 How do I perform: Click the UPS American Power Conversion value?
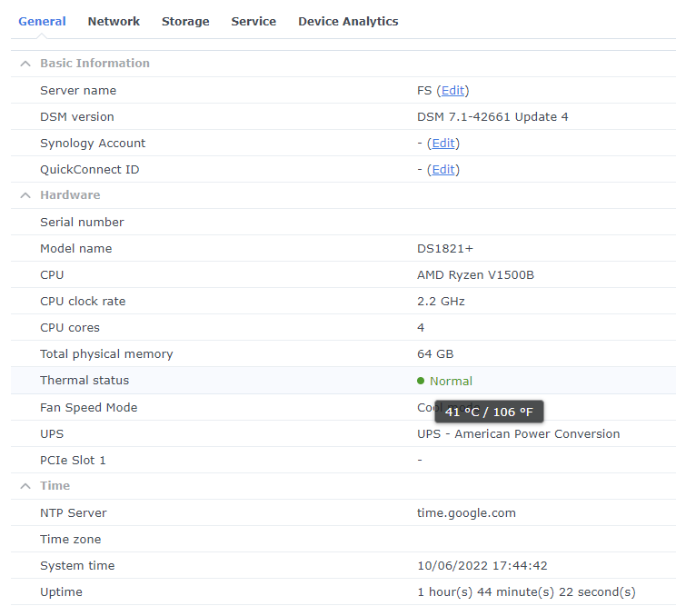tap(518, 434)
